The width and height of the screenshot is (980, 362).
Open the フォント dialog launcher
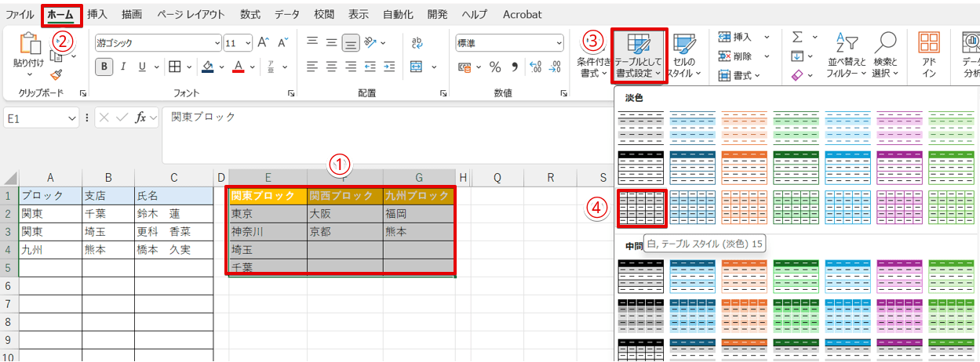point(290,93)
